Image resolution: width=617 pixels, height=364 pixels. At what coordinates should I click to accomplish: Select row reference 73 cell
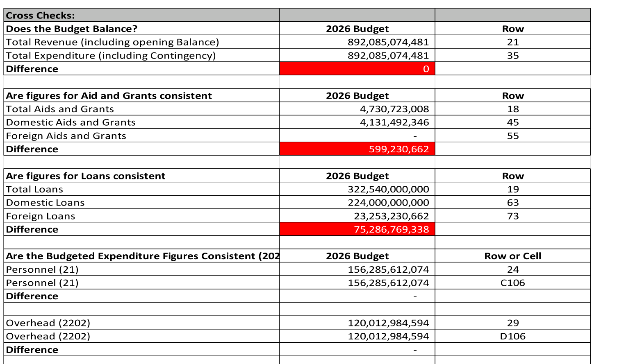click(x=513, y=216)
